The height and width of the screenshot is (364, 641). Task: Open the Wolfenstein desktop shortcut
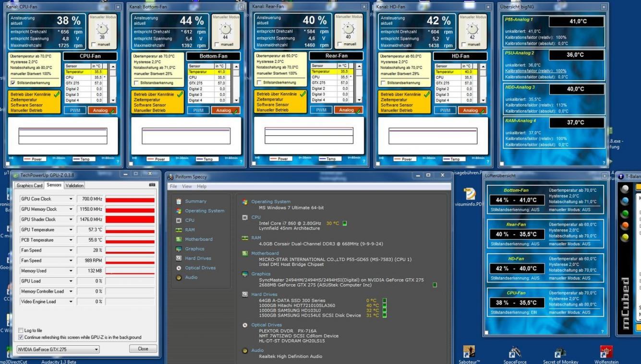click(606, 355)
